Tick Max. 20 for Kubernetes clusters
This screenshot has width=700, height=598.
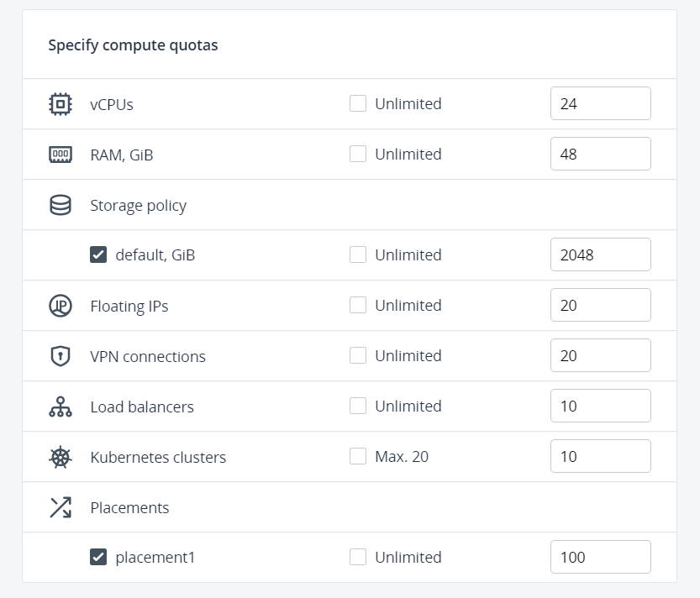click(x=358, y=457)
